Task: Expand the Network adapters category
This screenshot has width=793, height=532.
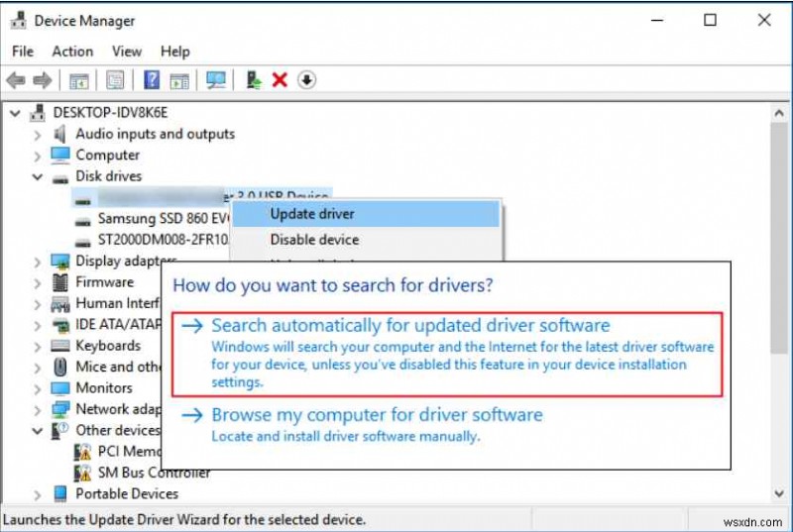Action: click(x=38, y=410)
